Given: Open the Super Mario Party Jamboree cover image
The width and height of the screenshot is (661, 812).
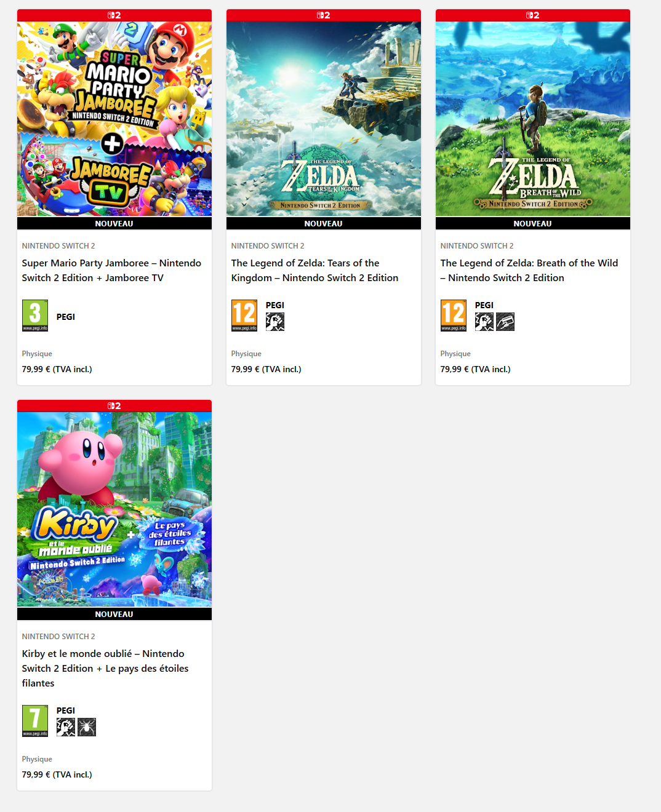Looking at the screenshot, I should (x=114, y=119).
